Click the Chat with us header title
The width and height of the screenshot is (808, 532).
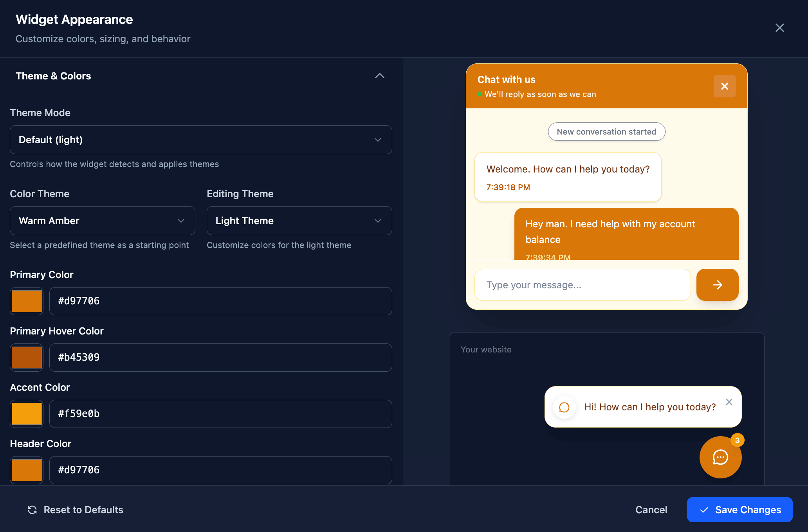click(506, 79)
